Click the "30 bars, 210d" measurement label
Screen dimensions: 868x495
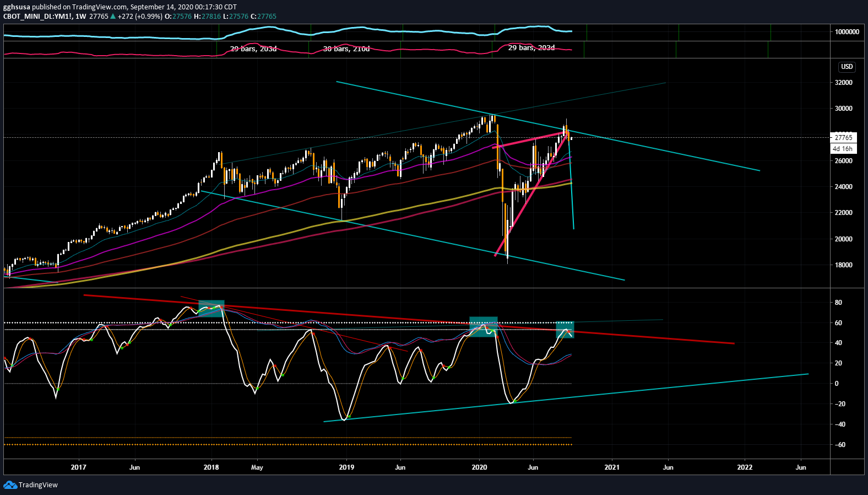click(x=346, y=49)
